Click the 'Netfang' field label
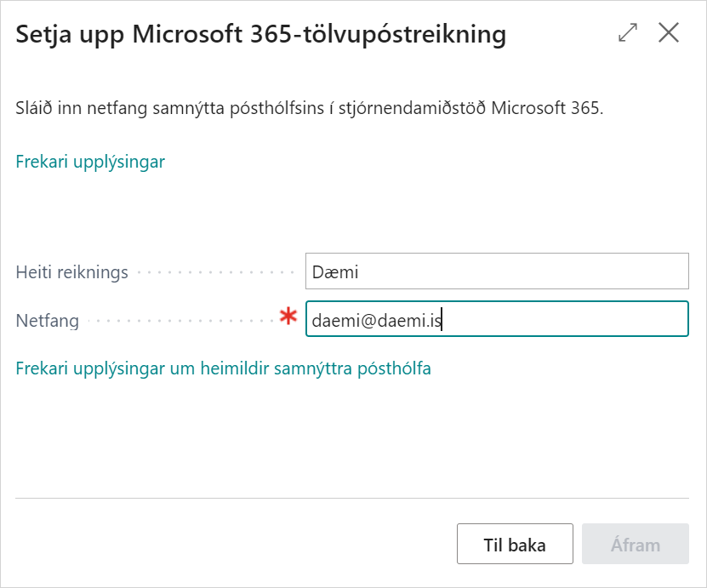707x588 pixels. [x=48, y=321]
